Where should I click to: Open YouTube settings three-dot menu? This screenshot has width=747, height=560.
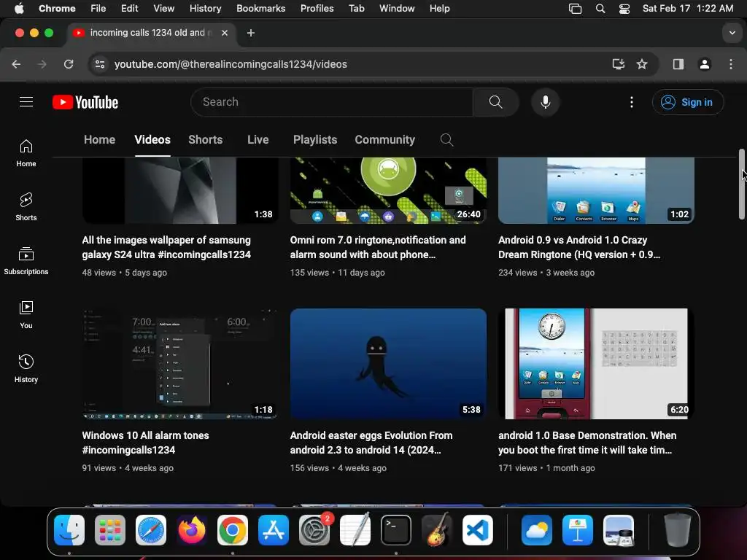click(x=632, y=102)
